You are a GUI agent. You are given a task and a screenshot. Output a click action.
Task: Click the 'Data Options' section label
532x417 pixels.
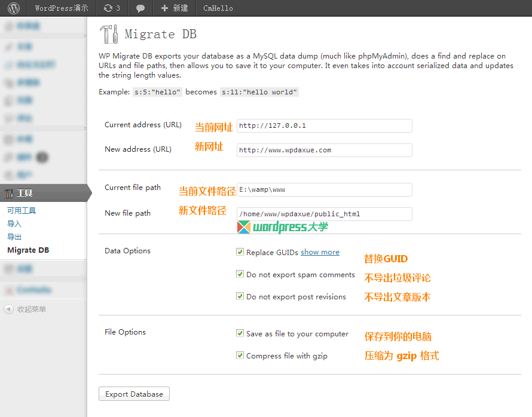[x=127, y=251]
